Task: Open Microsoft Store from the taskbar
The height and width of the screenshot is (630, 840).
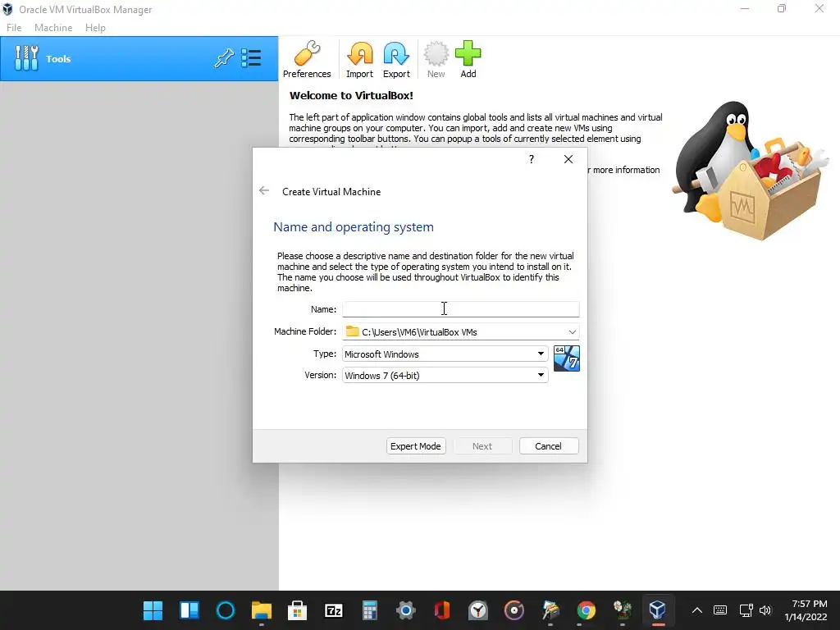Action: tap(297, 610)
